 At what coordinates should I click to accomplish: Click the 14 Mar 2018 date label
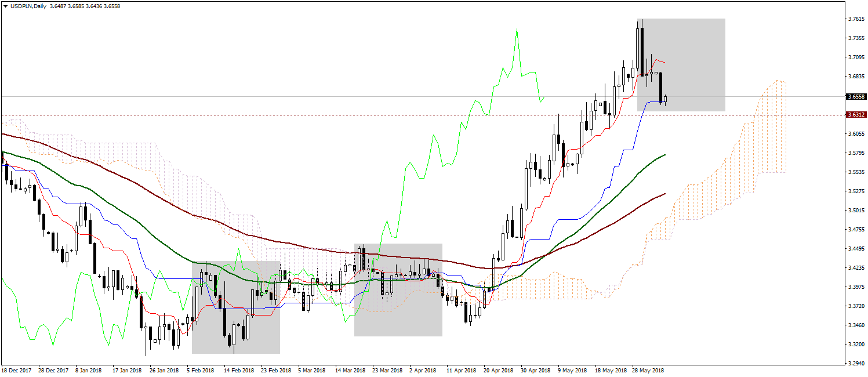350,370
